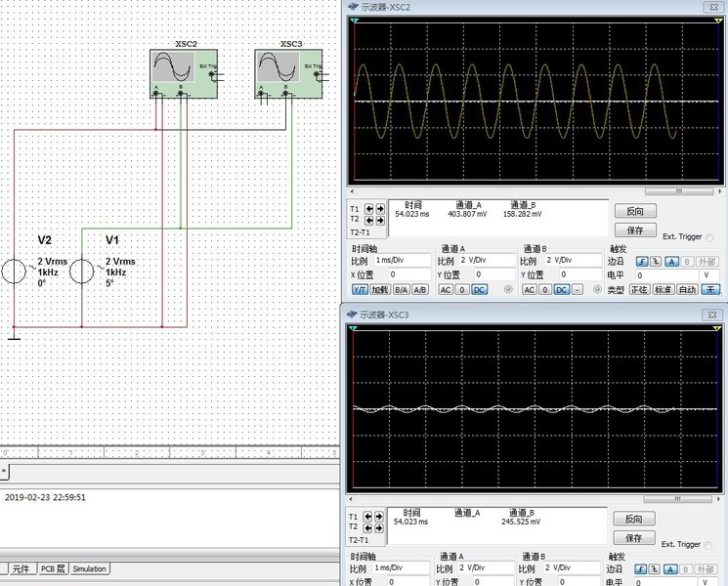
Task: Click XSC2 timebase scale field 1 ms/Div
Action: click(402, 262)
